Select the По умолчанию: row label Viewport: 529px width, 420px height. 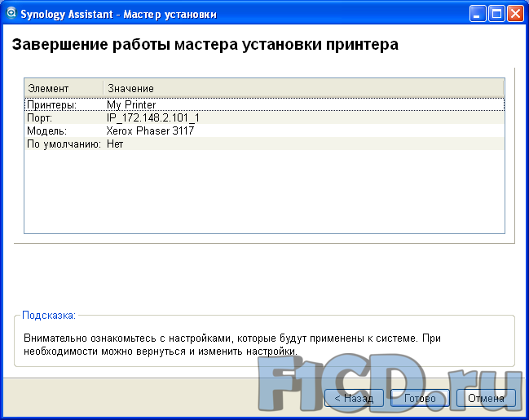(x=64, y=144)
